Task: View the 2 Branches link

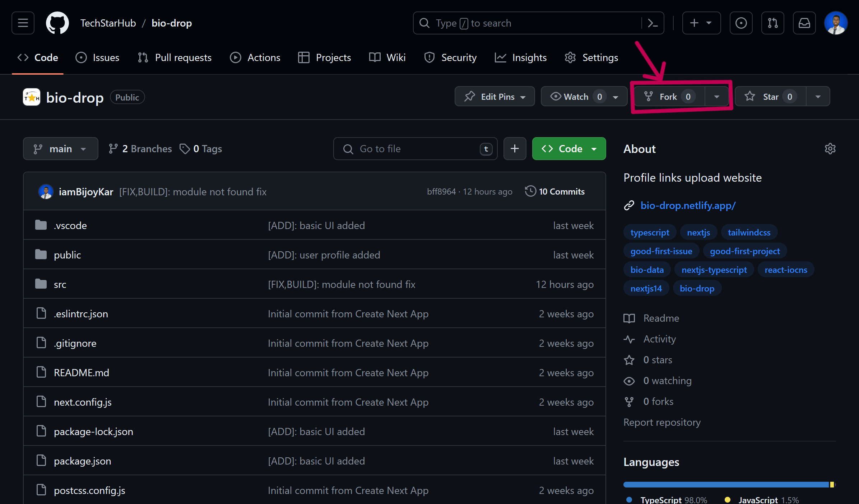Action: pos(140,149)
